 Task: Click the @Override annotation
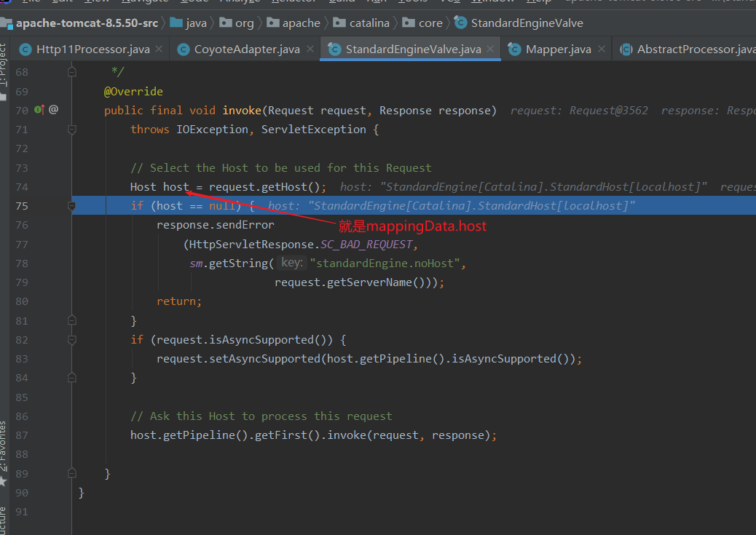click(x=133, y=92)
